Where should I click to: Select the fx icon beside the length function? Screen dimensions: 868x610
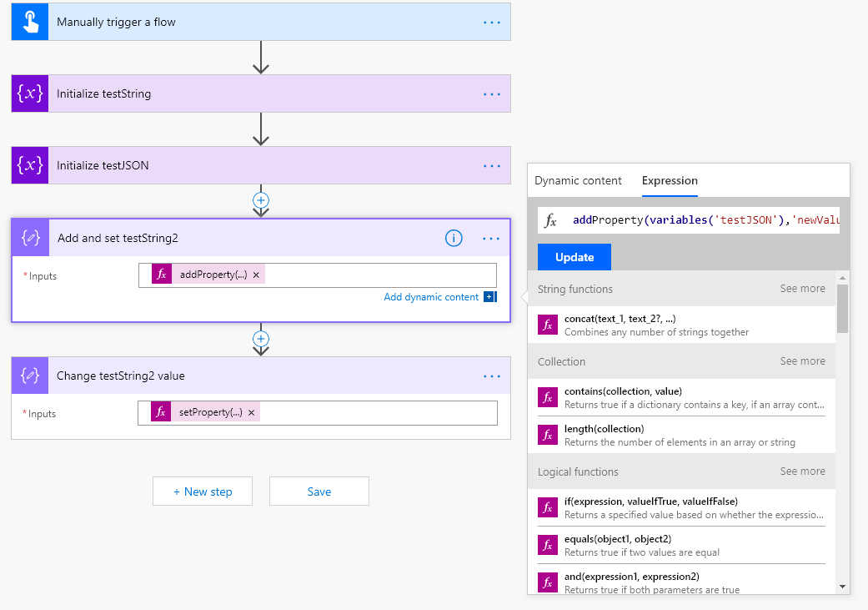pos(547,435)
